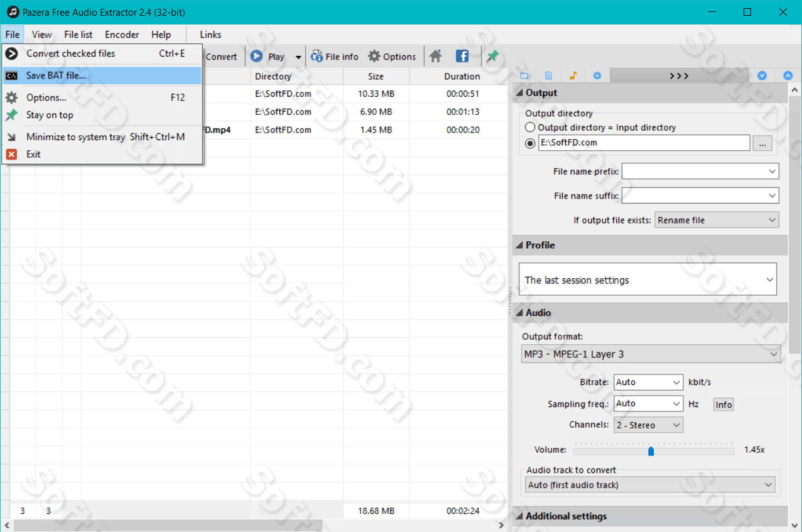Screen dimensions: 802x532
Task: Choose Convert checked files from the File menu
Action: [102, 53]
